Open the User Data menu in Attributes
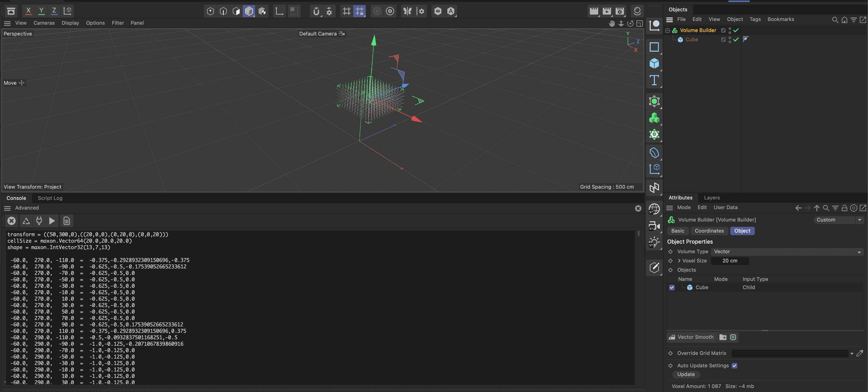 click(726, 207)
